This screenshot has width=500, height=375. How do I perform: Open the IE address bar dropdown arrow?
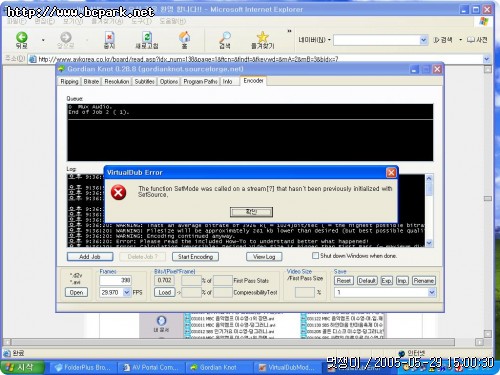pyautogui.click(x=486, y=59)
